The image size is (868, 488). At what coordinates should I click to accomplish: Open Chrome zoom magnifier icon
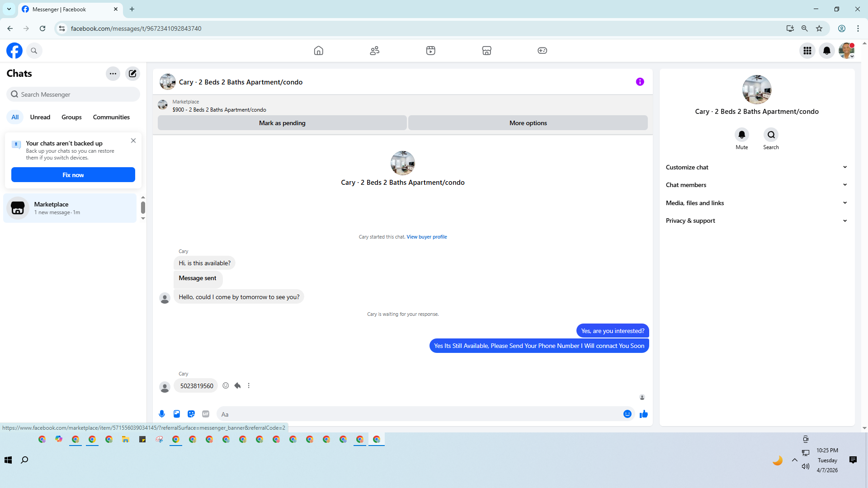click(805, 28)
